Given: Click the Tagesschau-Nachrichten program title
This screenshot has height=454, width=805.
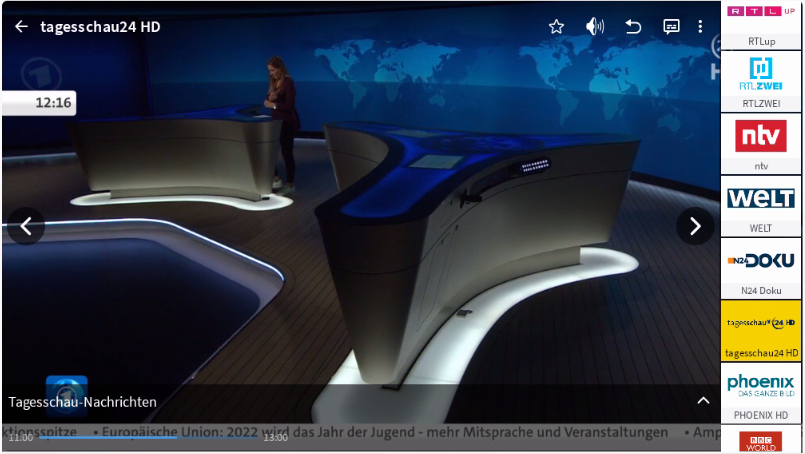Looking at the screenshot, I should click(83, 402).
